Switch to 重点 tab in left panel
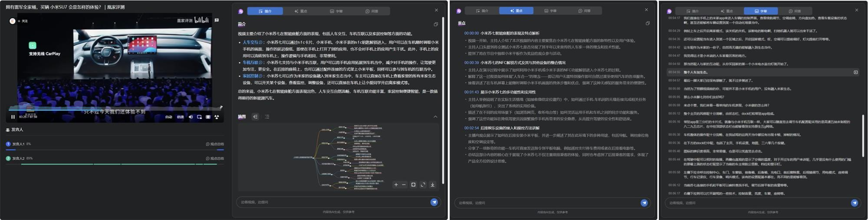 coord(300,11)
